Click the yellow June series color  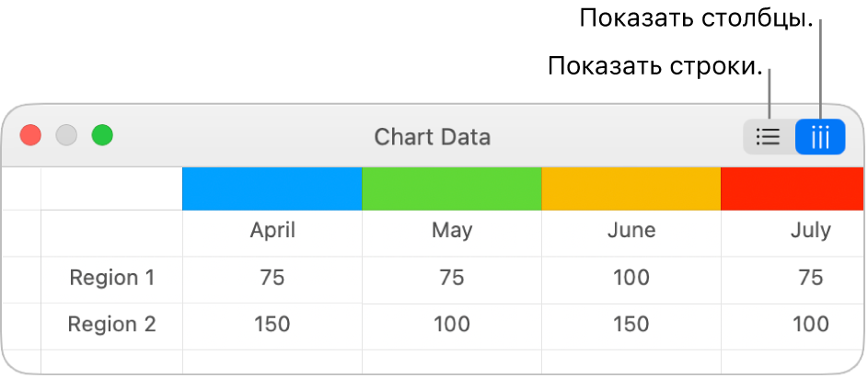pyautogui.click(x=631, y=189)
